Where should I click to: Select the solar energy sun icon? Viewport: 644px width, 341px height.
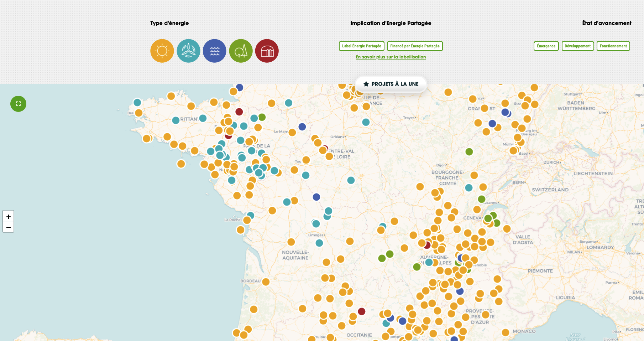pos(162,51)
